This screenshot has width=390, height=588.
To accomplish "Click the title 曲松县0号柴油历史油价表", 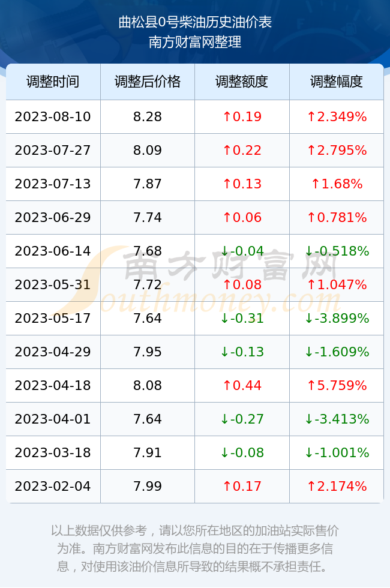I will click(195, 22).
